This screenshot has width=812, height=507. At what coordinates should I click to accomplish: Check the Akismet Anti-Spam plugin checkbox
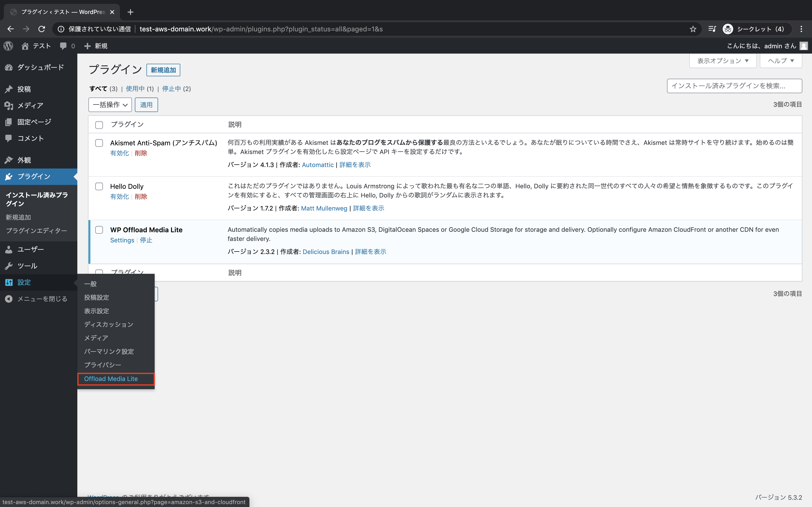[x=99, y=143]
